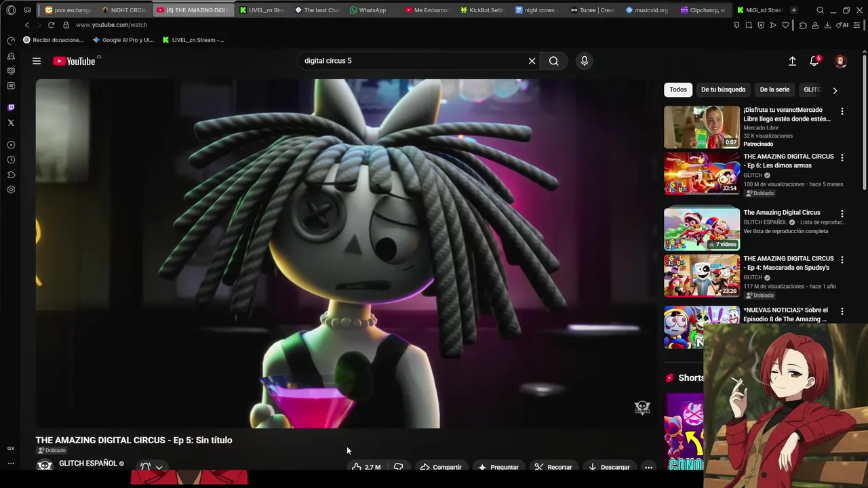
Task: Open more actions three-dot menu below the video
Action: [x=648, y=467]
